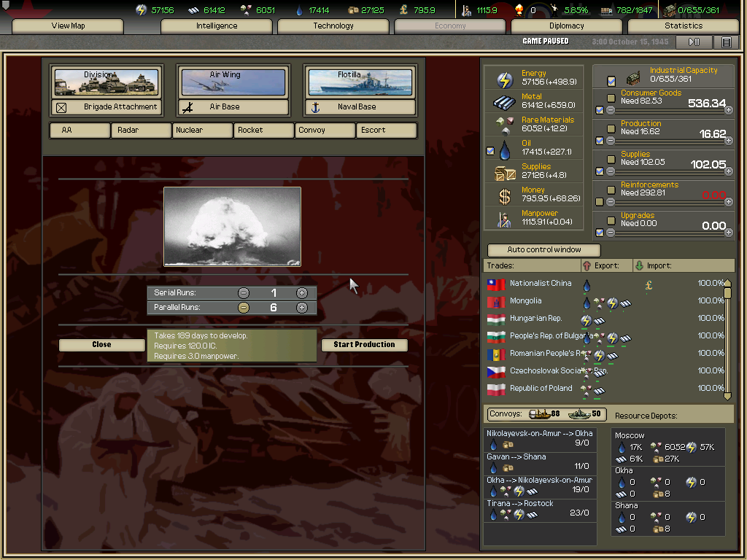
Task: Click the Air Base aircraft icon
Action: (187, 107)
